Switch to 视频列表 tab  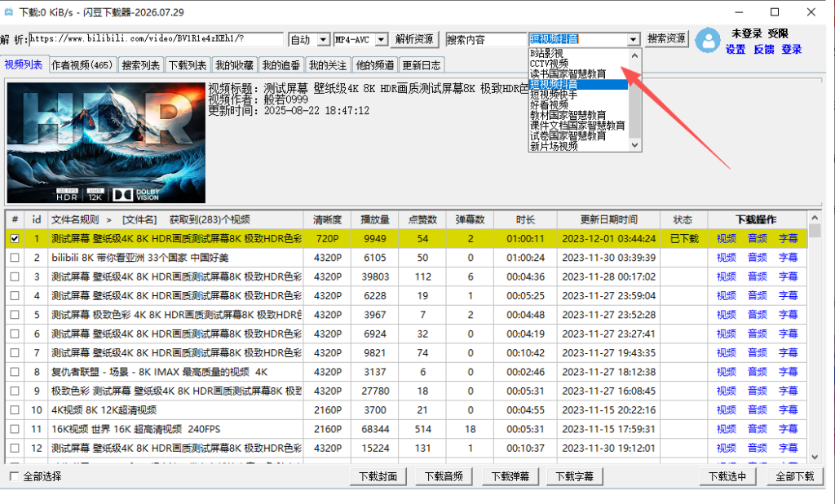click(x=24, y=64)
